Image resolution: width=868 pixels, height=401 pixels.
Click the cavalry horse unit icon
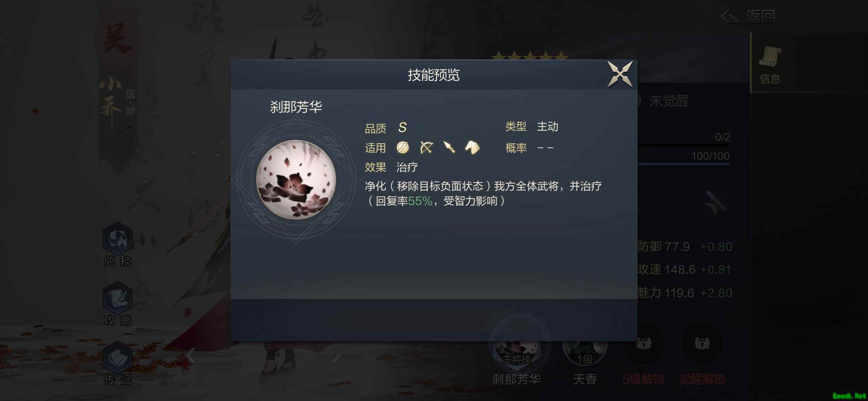click(472, 147)
